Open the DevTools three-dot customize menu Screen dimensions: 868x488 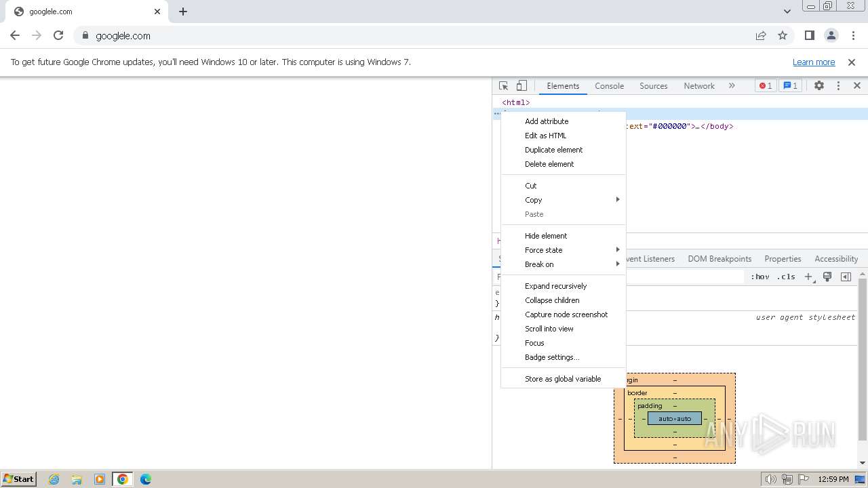coord(838,86)
